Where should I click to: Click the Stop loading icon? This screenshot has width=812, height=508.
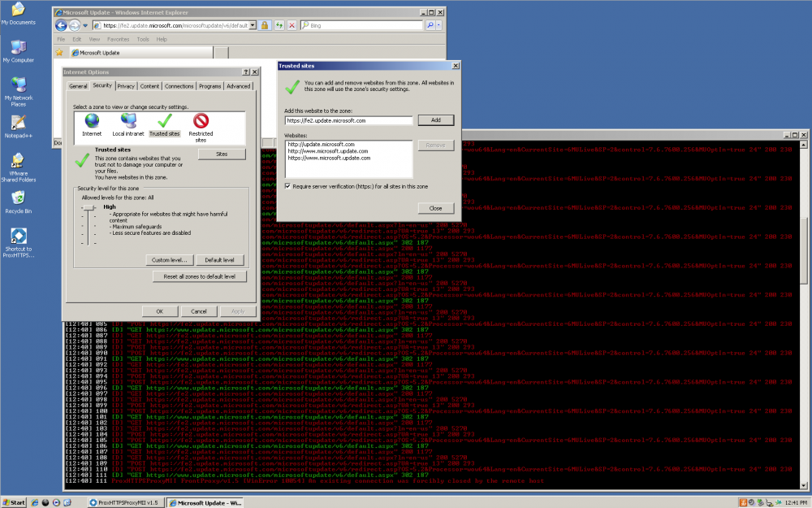[292, 25]
